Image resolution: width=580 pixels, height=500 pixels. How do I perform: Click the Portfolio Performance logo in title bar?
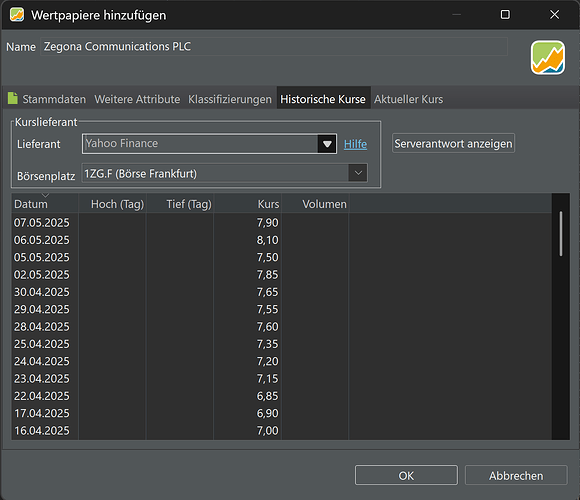[17, 15]
